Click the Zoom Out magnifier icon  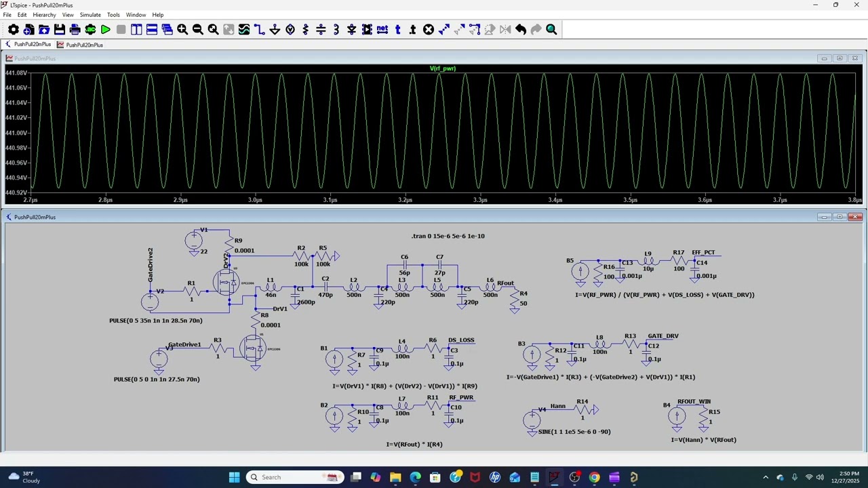198,29
